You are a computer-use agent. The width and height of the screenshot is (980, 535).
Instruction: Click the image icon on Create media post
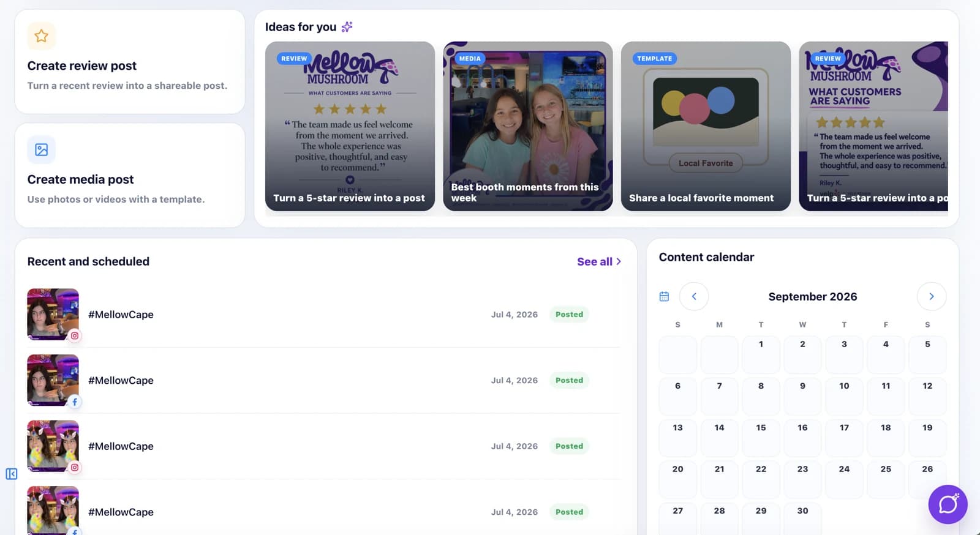pos(42,149)
